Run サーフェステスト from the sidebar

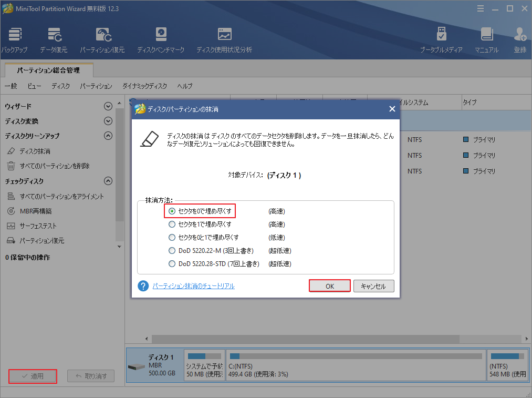click(x=32, y=226)
